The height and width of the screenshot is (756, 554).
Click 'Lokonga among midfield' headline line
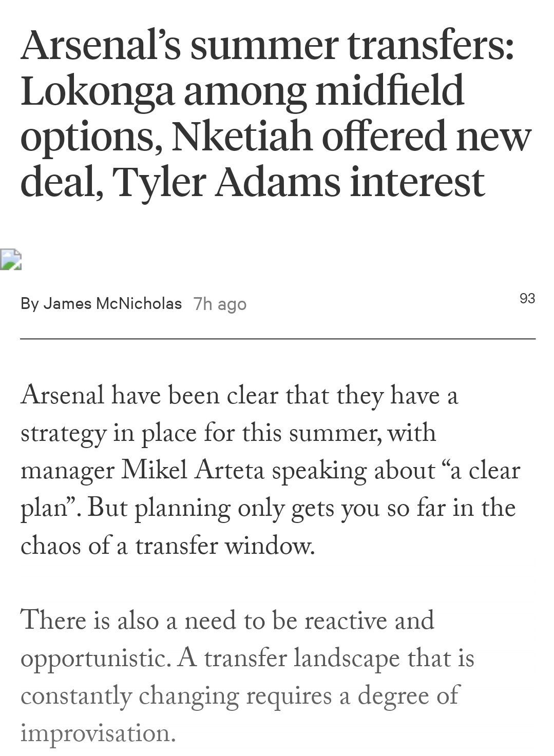(242, 91)
